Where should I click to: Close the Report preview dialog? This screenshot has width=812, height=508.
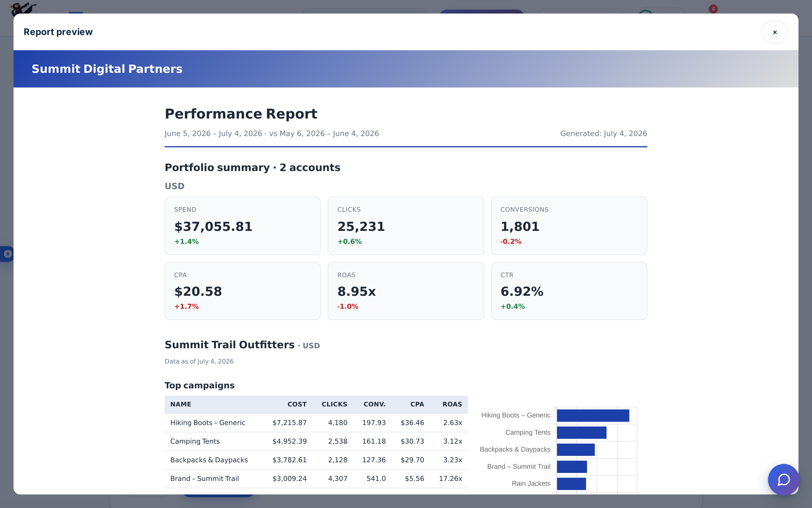tap(775, 32)
